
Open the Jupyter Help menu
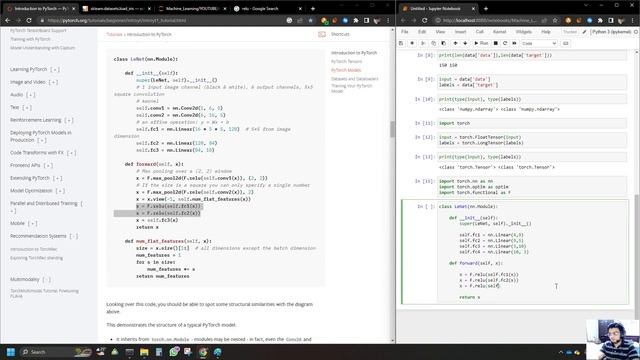click(x=546, y=32)
